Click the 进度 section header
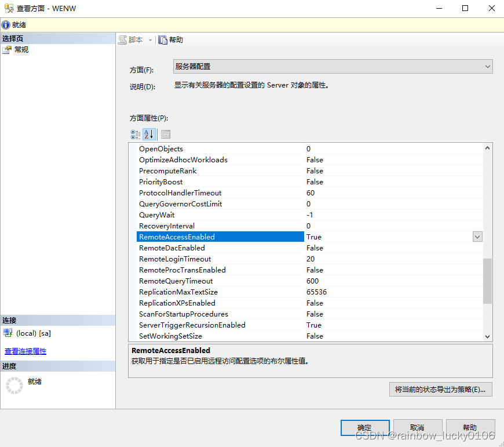 coord(58,366)
